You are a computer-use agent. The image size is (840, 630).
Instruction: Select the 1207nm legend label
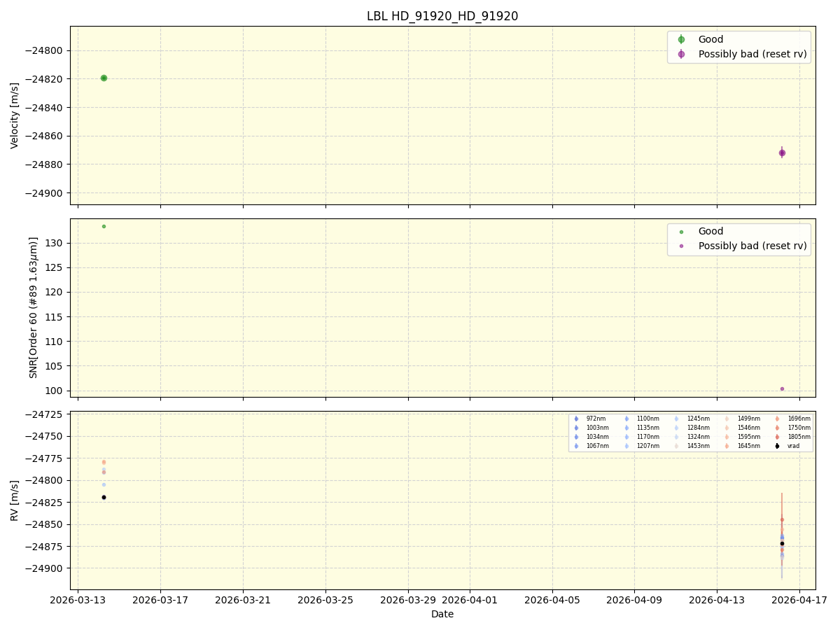coord(647,446)
